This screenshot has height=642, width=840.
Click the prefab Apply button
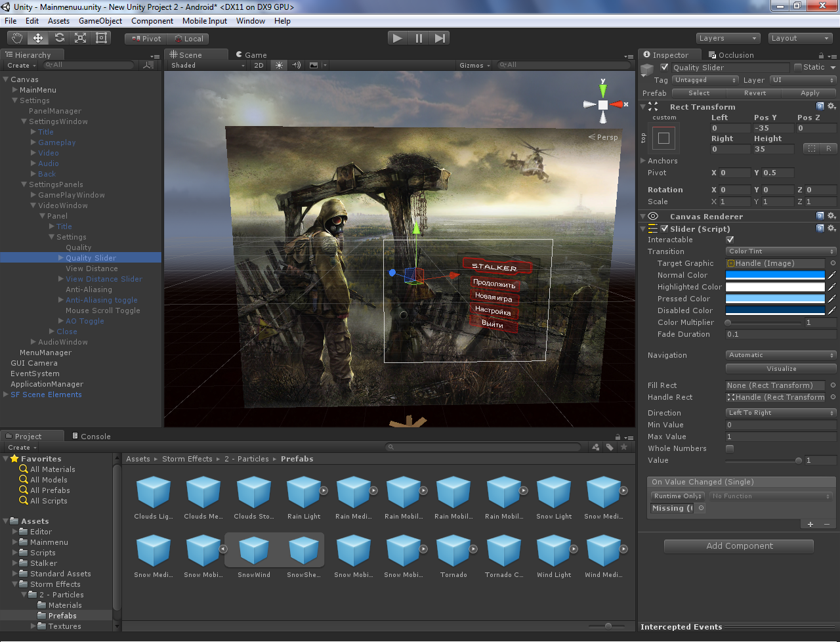pos(810,93)
